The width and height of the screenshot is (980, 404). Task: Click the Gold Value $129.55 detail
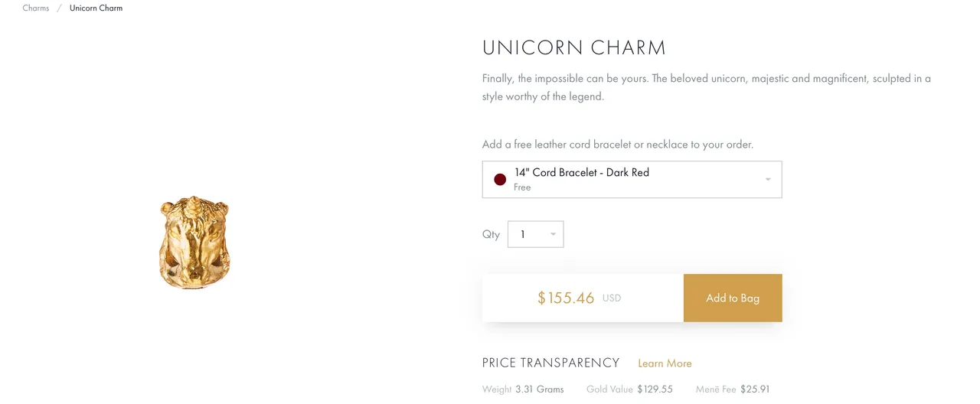coord(629,389)
